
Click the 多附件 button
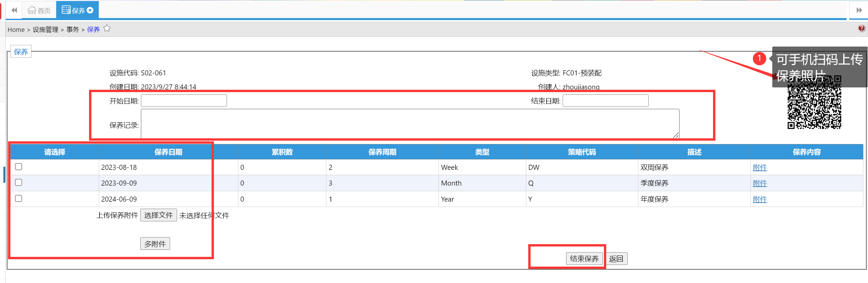click(x=155, y=243)
